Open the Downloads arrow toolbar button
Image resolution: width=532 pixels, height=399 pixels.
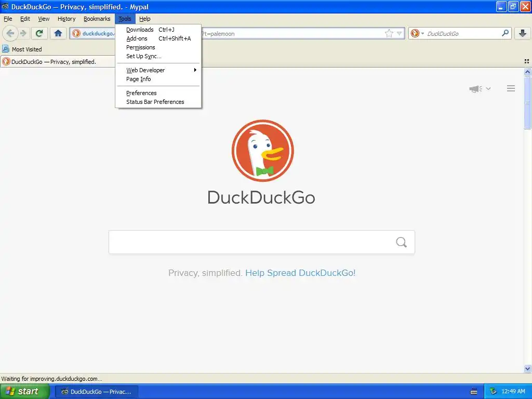[523, 33]
